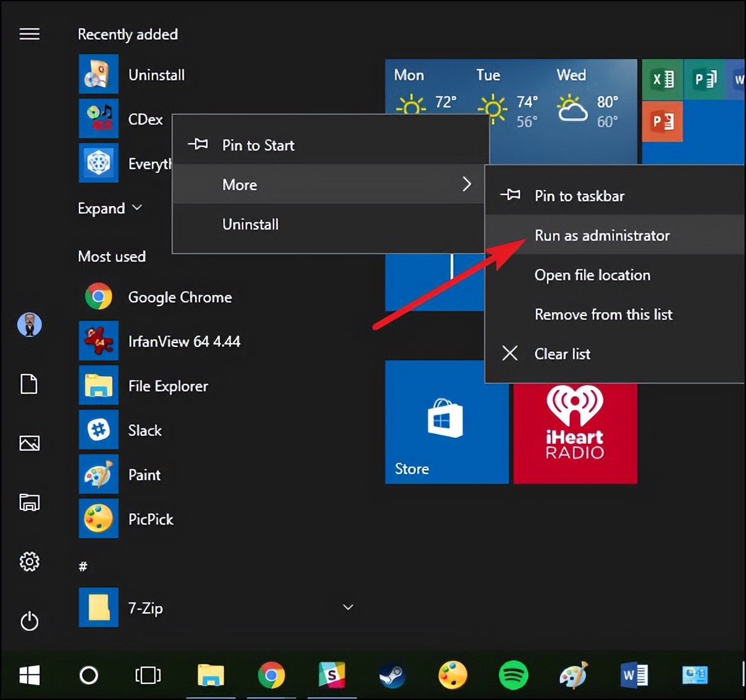Viewport: 746px width, 700px height.
Task: Open Slack in the Most used list
Action: tap(145, 430)
